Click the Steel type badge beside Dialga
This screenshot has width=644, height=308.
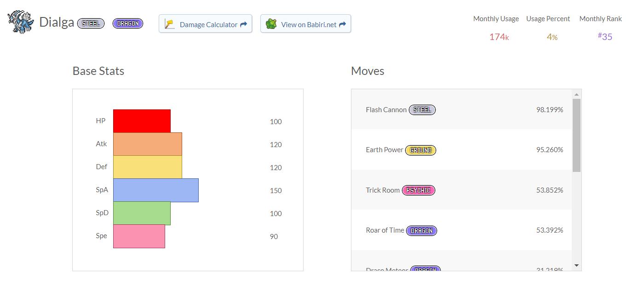pyautogui.click(x=91, y=23)
